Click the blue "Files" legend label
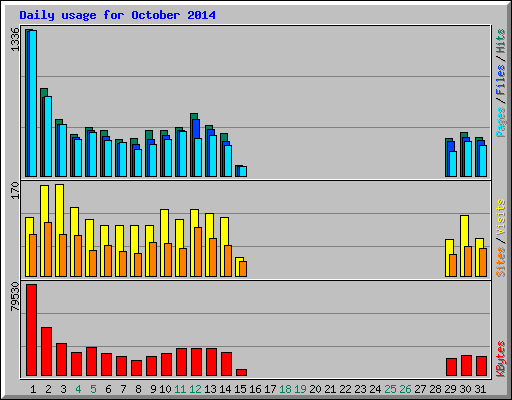 click(501, 80)
